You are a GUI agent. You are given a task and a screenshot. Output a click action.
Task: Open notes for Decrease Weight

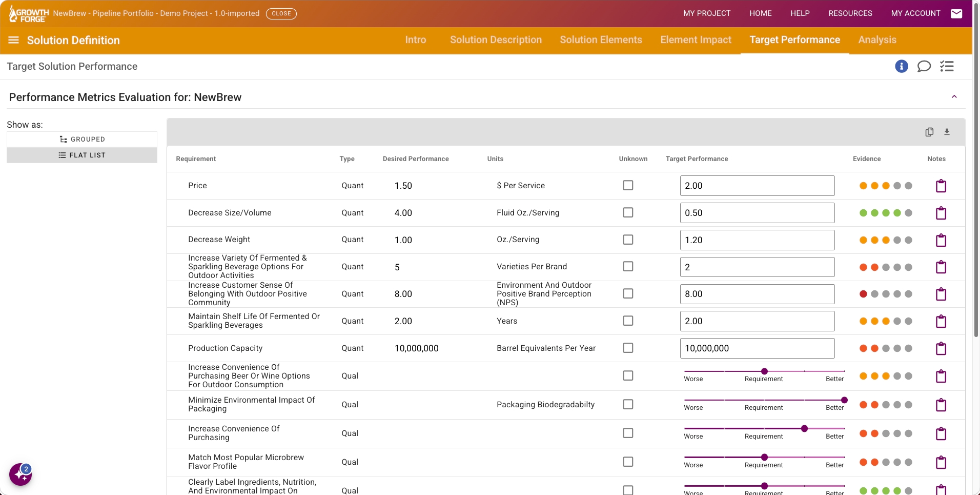click(941, 240)
